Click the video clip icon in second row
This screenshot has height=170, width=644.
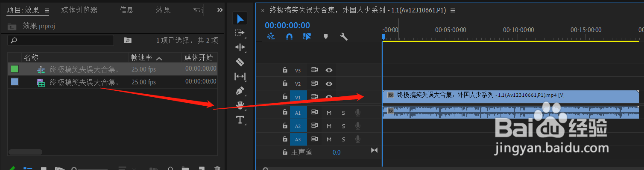click(41, 82)
